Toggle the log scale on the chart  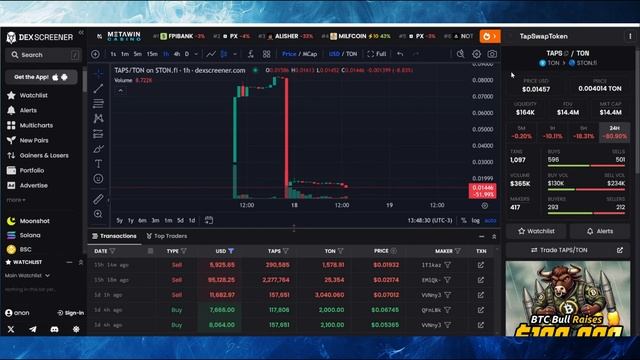tap(476, 220)
